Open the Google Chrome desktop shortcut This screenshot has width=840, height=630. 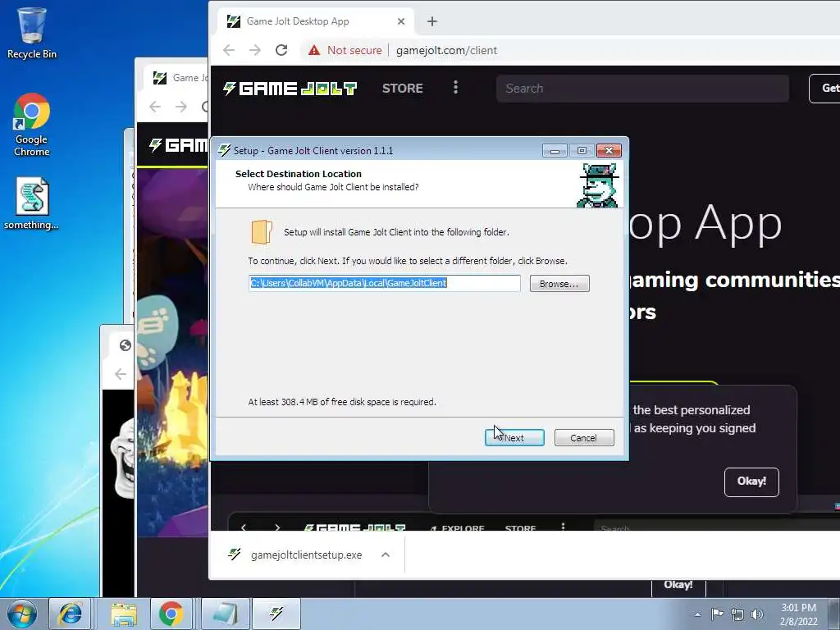click(x=32, y=125)
